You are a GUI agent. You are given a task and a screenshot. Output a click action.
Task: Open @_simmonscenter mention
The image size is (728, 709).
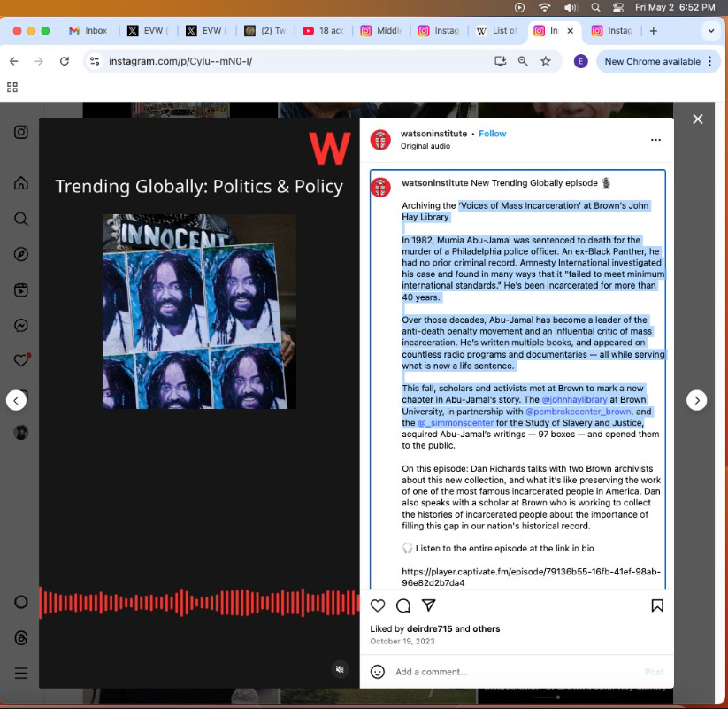[456, 423]
